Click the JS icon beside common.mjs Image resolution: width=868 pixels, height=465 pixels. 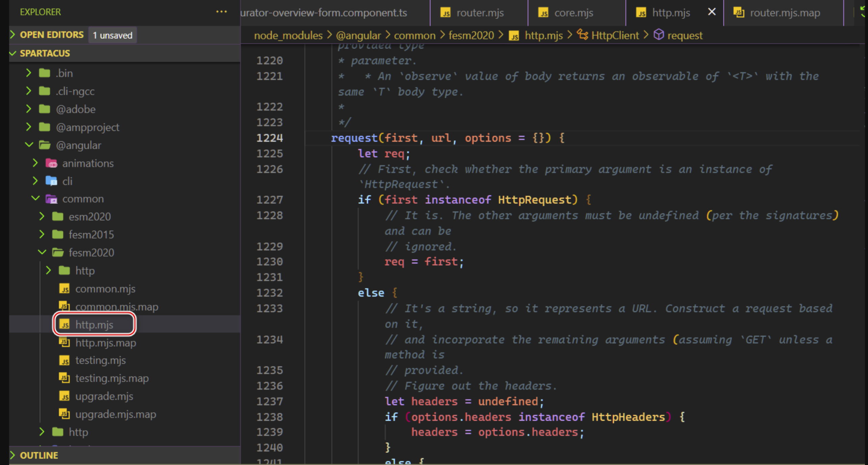[64, 289]
